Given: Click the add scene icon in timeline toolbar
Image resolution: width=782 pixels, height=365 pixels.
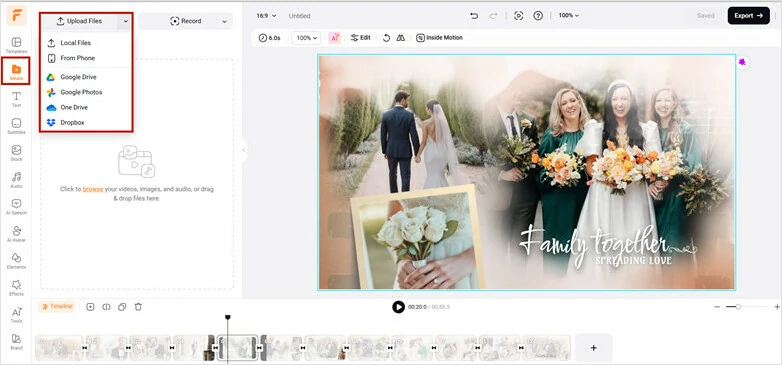Looking at the screenshot, I should click(90, 307).
